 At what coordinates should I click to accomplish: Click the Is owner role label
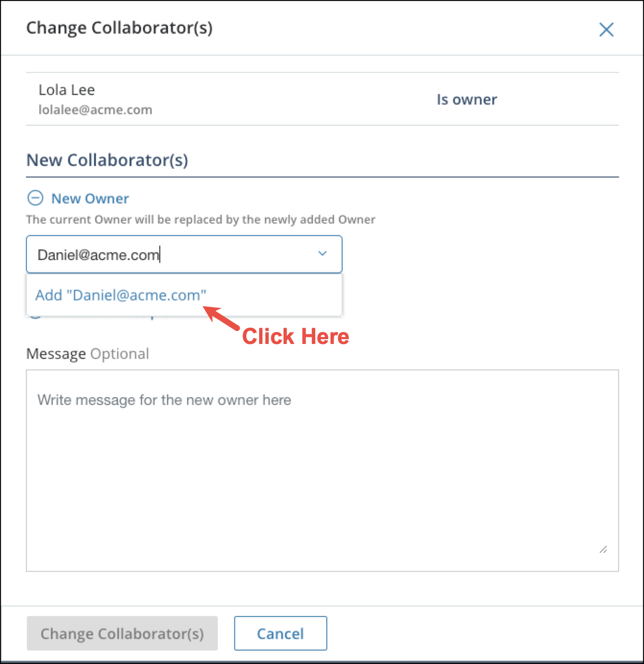click(467, 99)
